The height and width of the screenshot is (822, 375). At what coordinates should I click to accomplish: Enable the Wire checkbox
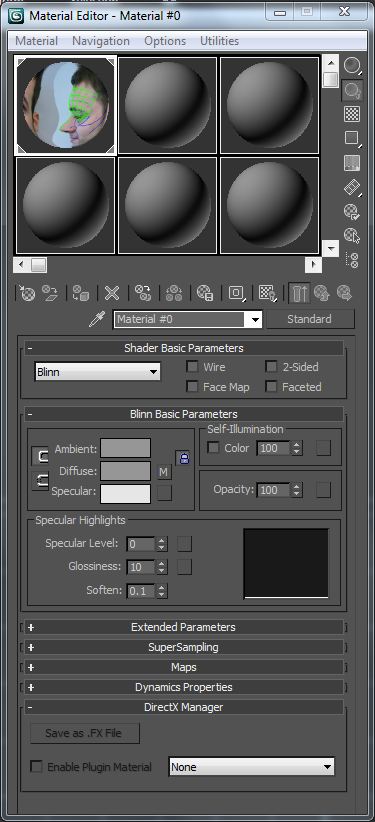point(192,367)
